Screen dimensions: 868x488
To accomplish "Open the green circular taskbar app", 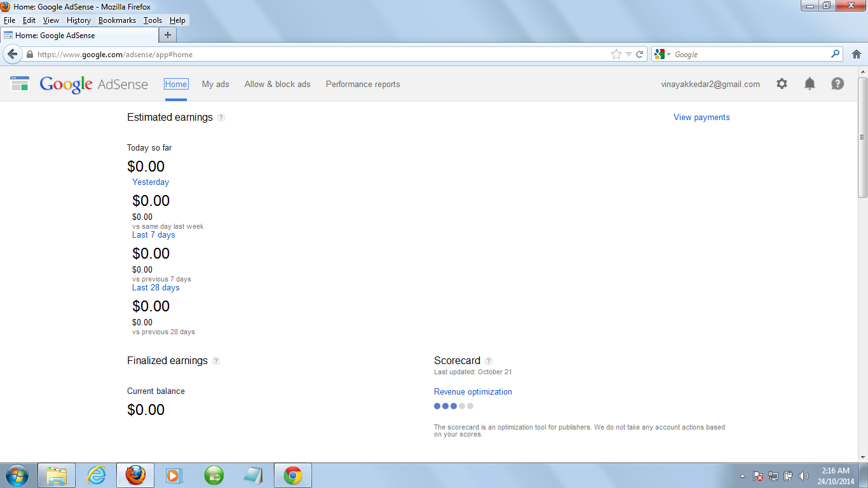I will 214,475.
